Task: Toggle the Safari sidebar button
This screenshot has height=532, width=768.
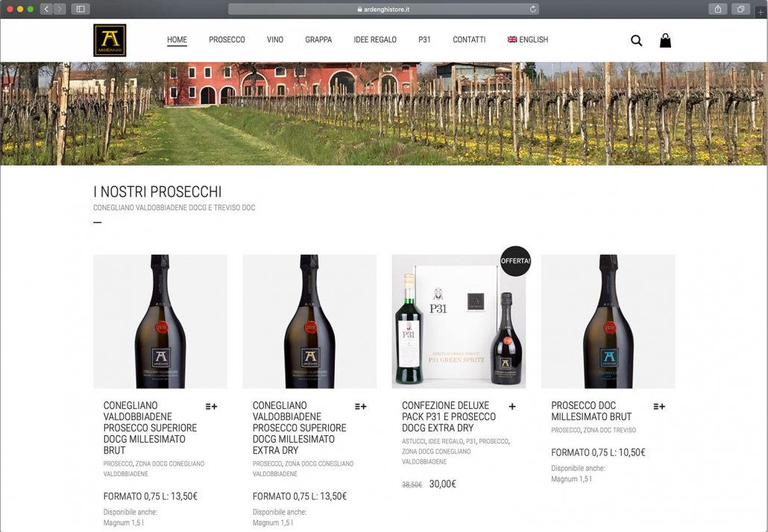Action: [x=81, y=9]
